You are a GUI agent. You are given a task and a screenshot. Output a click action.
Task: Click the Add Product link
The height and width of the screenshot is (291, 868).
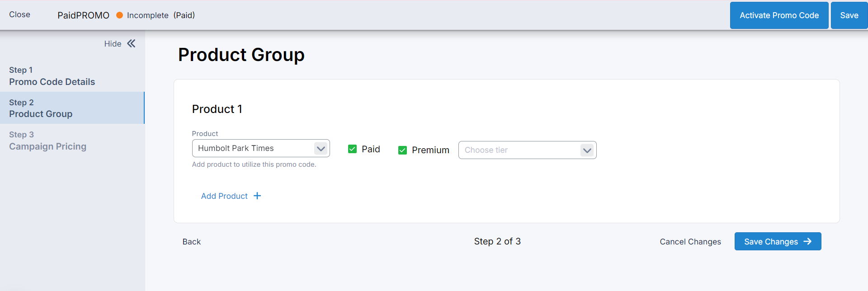pos(224,196)
